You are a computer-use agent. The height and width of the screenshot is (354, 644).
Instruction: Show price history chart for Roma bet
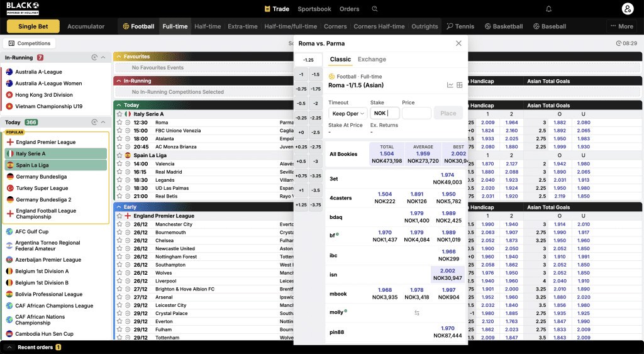click(x=450, y=85)
